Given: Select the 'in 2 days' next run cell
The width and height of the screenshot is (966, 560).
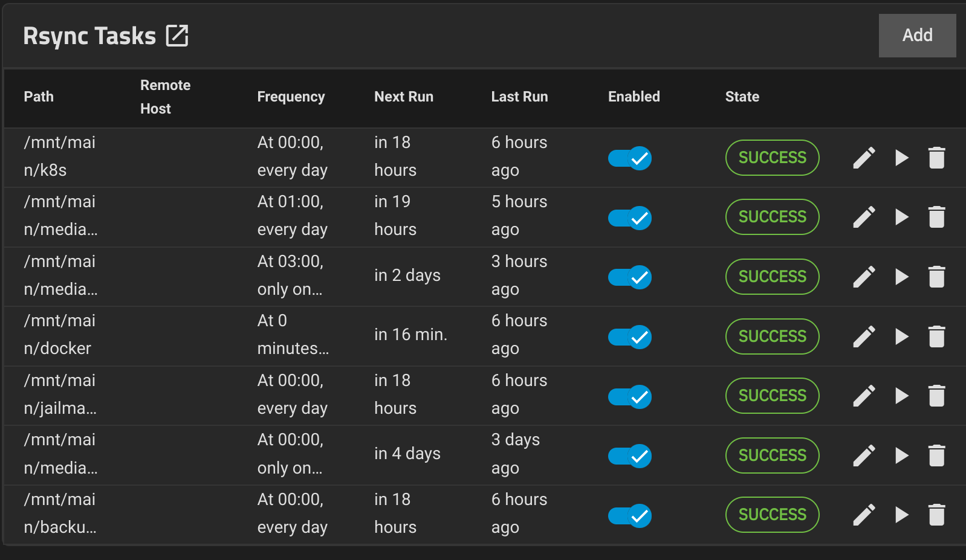Looking at the screenshot, I should [407, 275].
